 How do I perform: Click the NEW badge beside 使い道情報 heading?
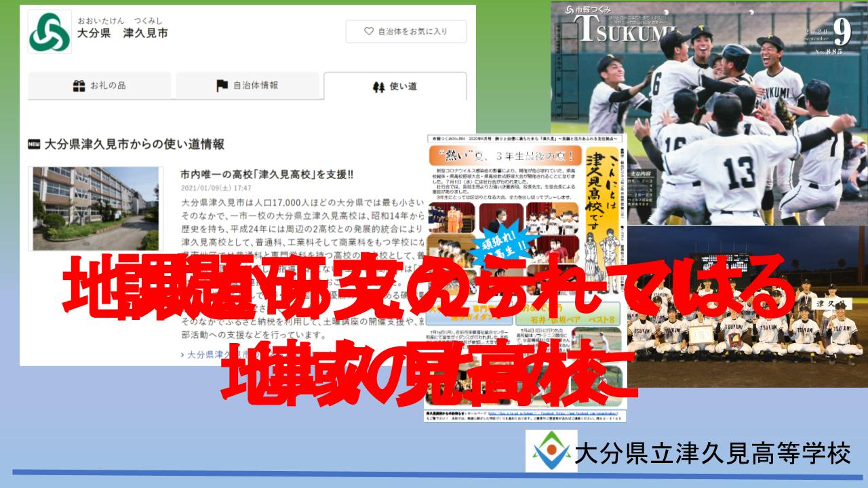(34, 144)
